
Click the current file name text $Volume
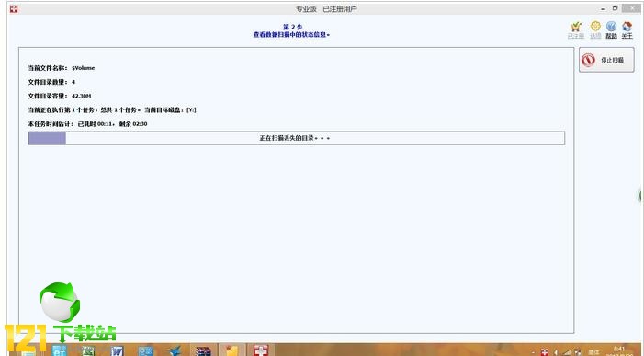pos(84,68)
